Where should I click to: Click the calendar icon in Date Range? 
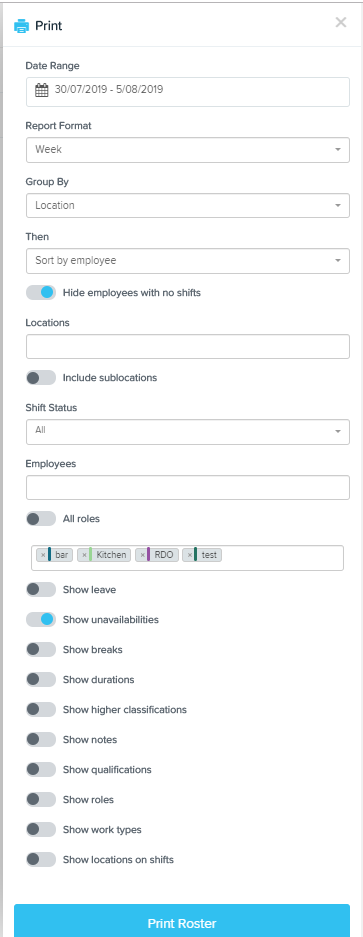(x=41, y=90)
